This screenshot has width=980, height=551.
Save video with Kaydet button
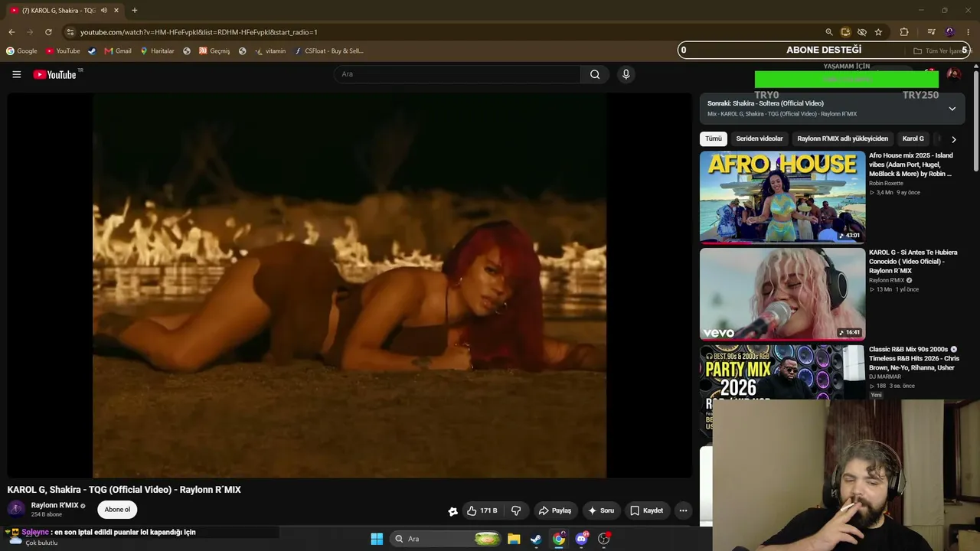(x=646, y=510)
